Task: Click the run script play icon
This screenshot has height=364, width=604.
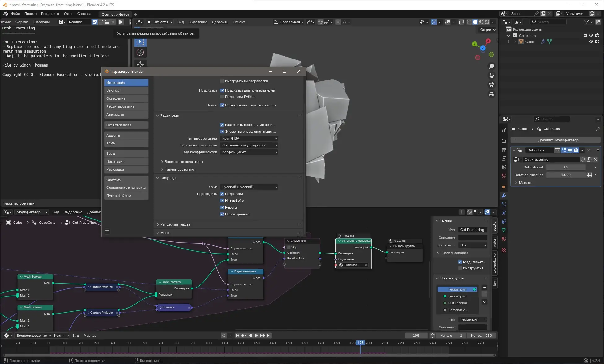Action: point(121,22)
